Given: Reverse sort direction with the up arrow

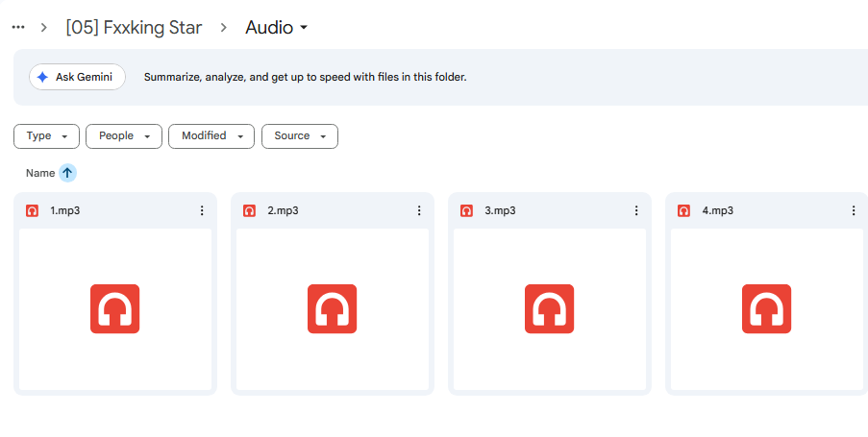Looking at the screenshot, I should (67, 173).
